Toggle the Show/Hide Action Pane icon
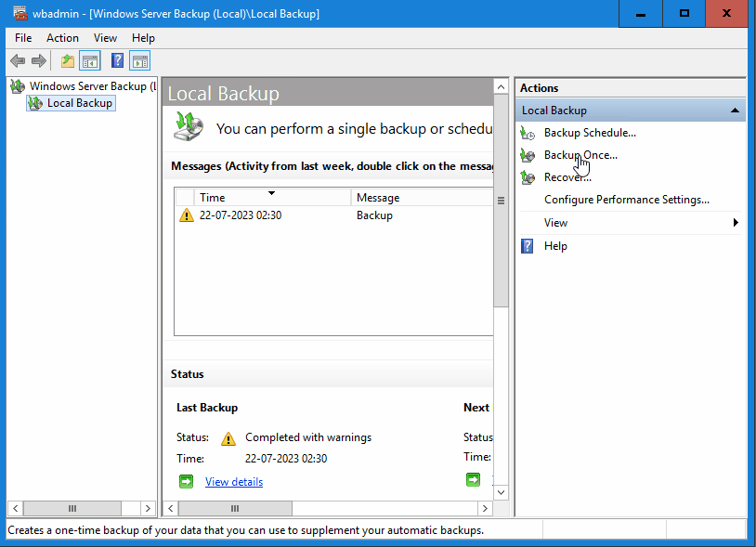This screenshot has width=756, height=547. pyautogui.click(x=140, y=60)
